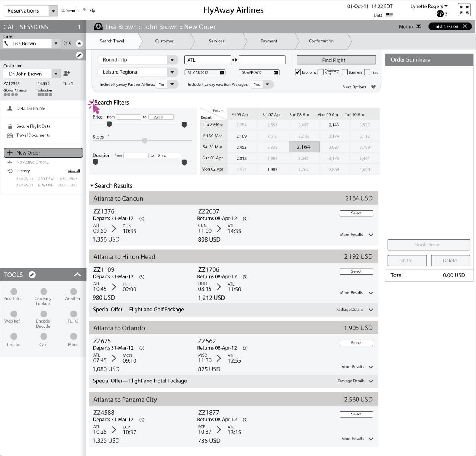Select the Atlanta to Cancun flight
The width and height of the screenshot is (476, 456).
pos(356,213)
